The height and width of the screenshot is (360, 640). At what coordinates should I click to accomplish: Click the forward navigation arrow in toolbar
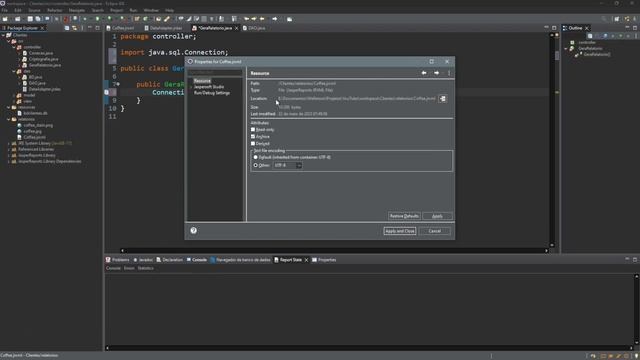coord(275,19)
